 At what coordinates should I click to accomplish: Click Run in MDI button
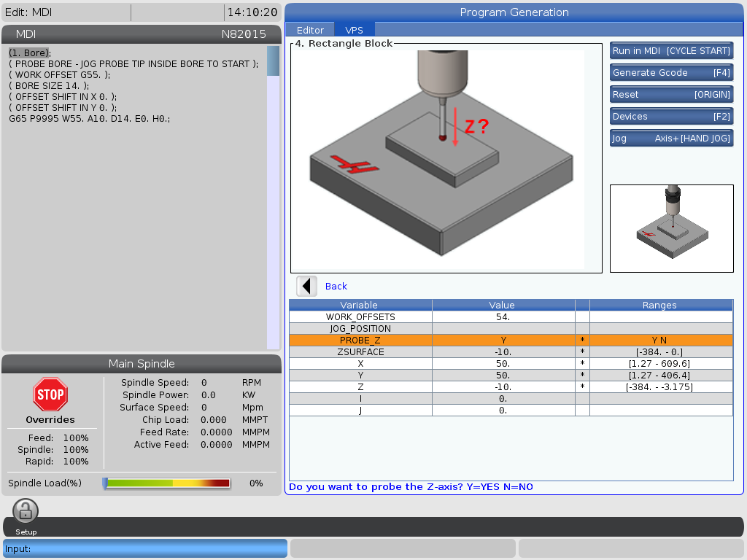pos(671,51)
